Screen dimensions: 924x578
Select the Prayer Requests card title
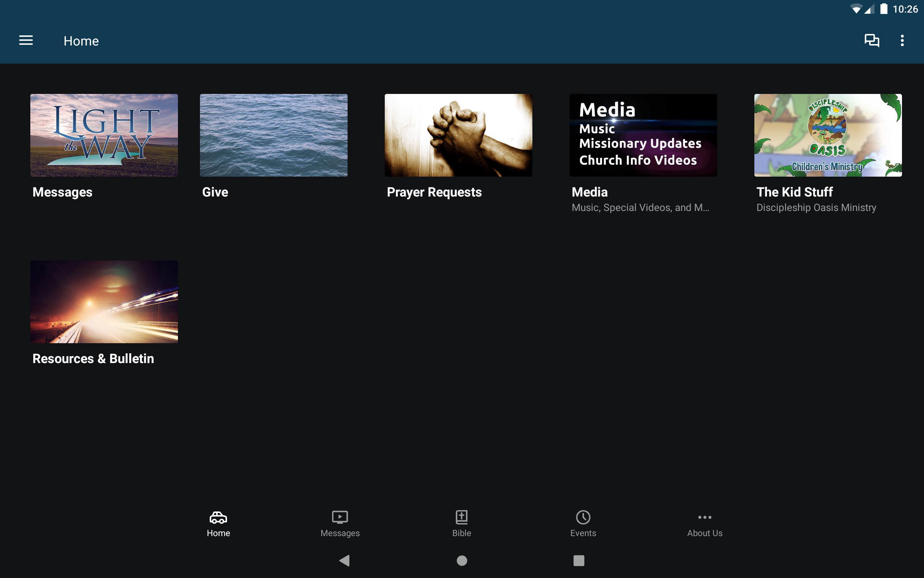(x=434, y=192)
